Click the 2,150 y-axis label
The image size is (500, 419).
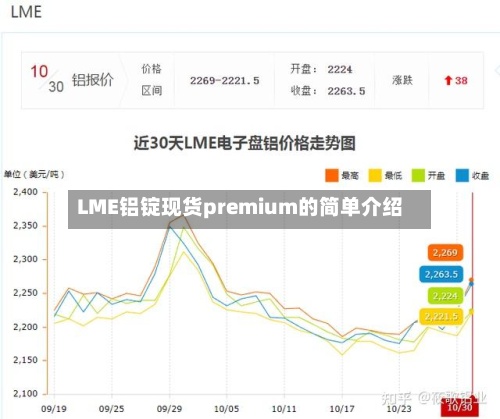coord(25,360)
